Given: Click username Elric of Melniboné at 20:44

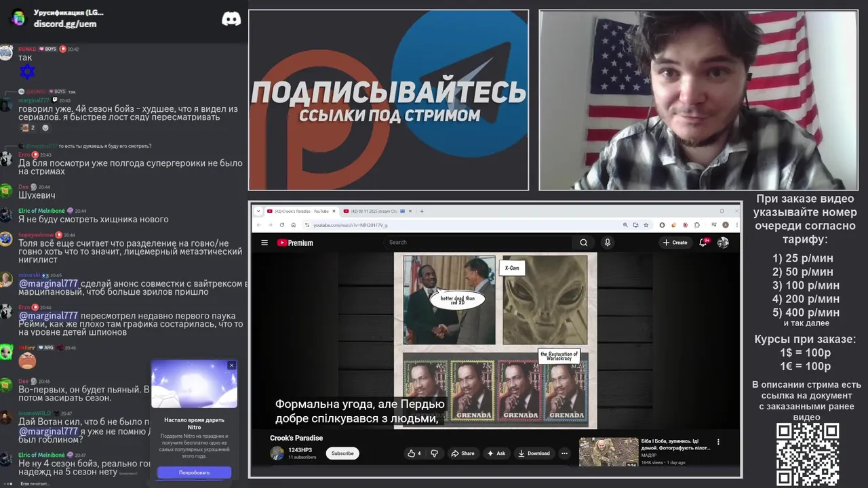Looking at the screenshot, I should (42, 211).
